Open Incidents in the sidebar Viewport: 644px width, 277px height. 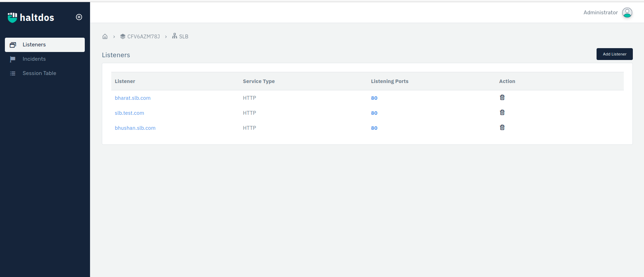[34, 59]
